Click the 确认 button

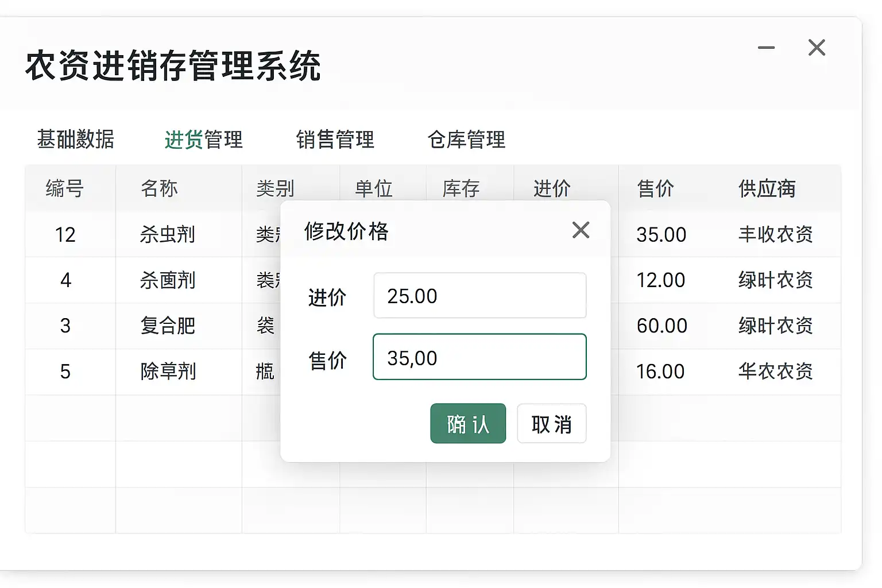[x=468, y=424]
